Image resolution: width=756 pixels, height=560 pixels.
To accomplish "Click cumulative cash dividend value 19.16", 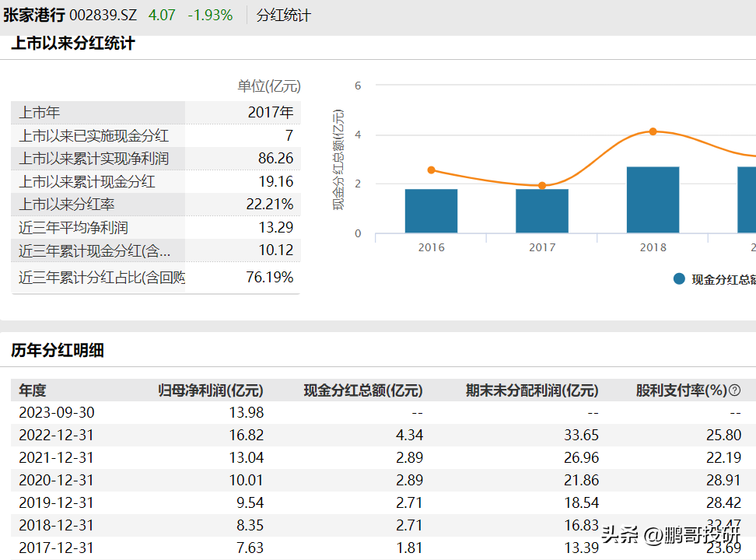I will 276,181.
